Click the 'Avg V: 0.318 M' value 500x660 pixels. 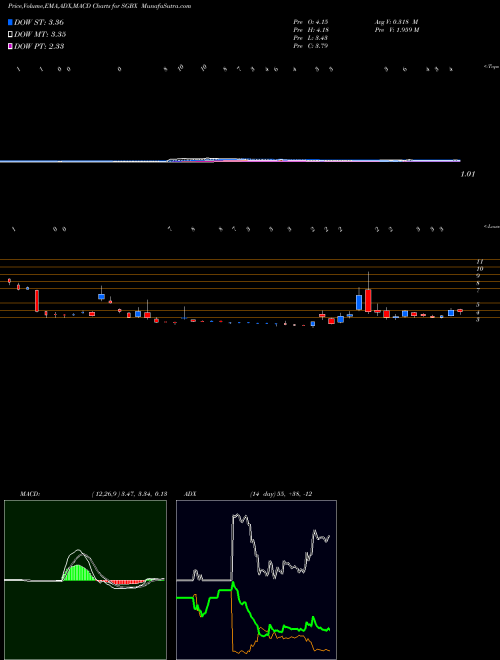click(x=396, y=22)
